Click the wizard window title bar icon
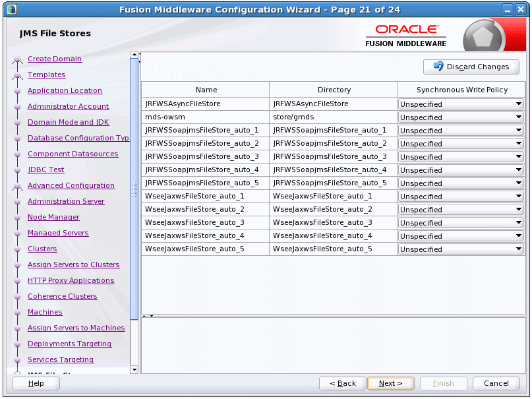The image size is (532, 399). coord(11,9)
